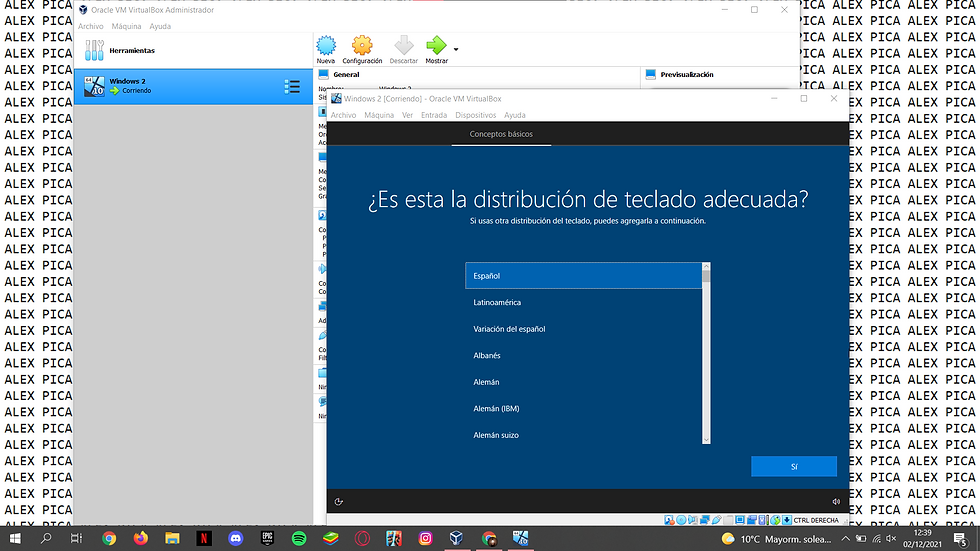Open Máquina menu in VirtualBox Administrador

pyautogui.click(x=126, y=26)
